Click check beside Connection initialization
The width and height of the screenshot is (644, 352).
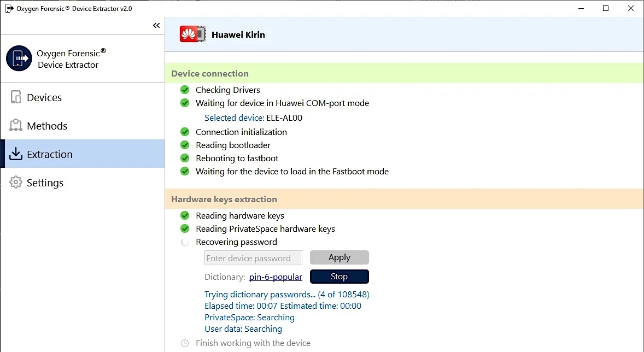pyautogui.click(x=185, y=132)
